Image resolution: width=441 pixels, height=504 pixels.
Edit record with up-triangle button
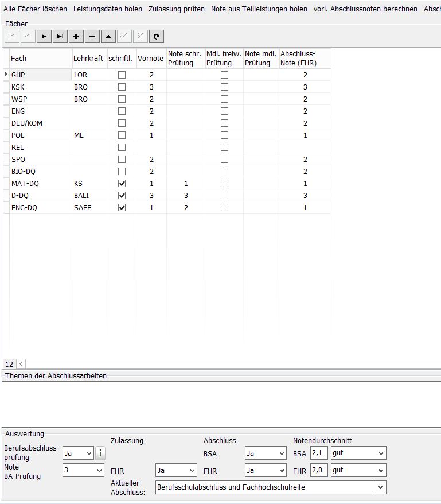(x=108, y=36)
